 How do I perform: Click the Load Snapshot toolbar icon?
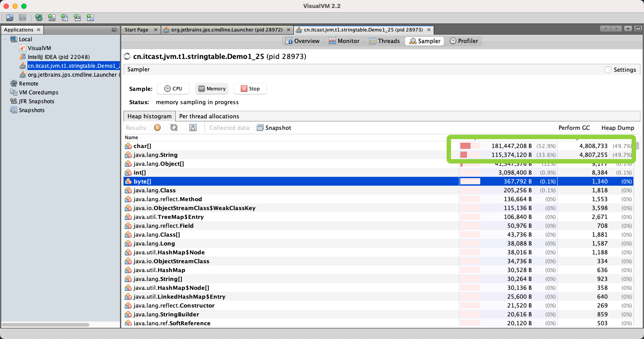[x=10, y=18]
